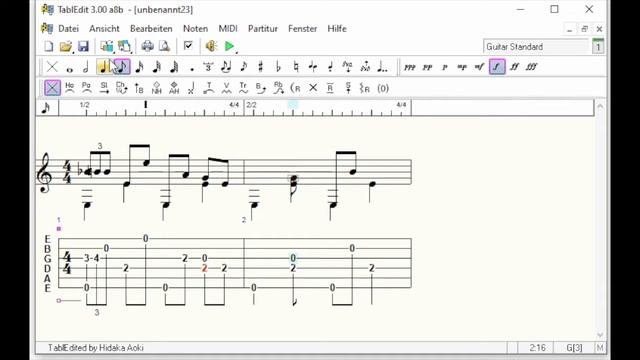
Task: Click the highlighted X icon in the effects toolbar
Action: tap(52, 88)
